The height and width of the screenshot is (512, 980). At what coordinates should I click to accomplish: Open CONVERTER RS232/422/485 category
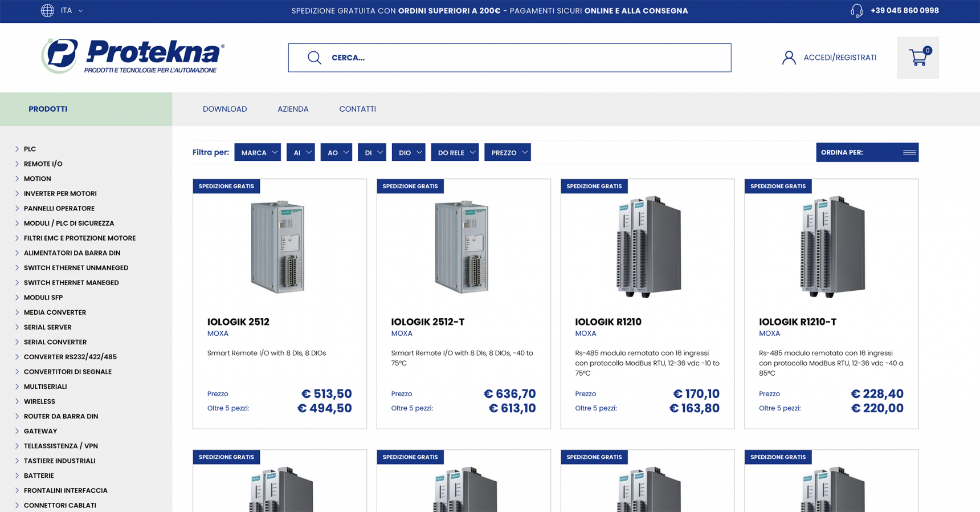coord(70,356)
